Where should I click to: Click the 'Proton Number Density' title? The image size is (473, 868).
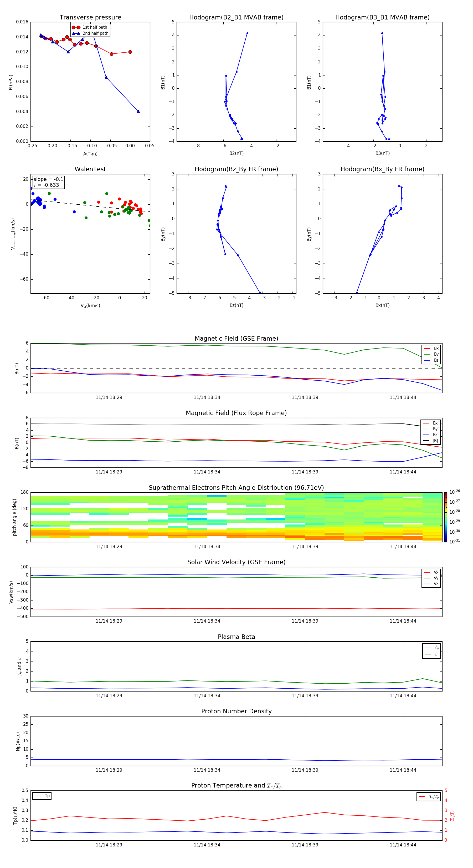click(x=236, y=711)
